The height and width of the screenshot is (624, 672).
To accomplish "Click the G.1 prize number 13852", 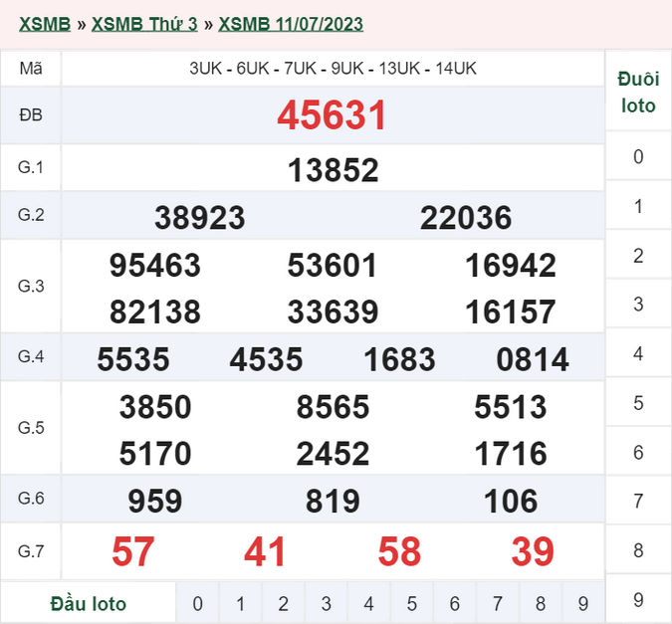I will 333,170.
